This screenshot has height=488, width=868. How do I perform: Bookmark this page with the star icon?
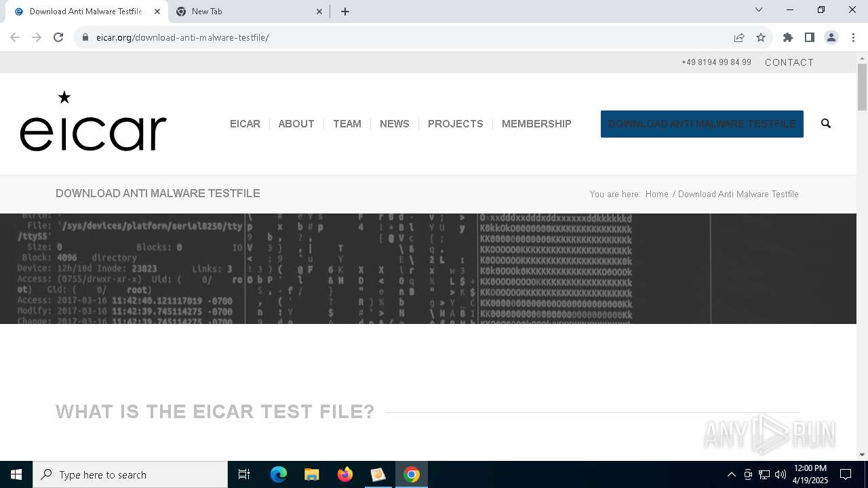[x=761, y=37]
